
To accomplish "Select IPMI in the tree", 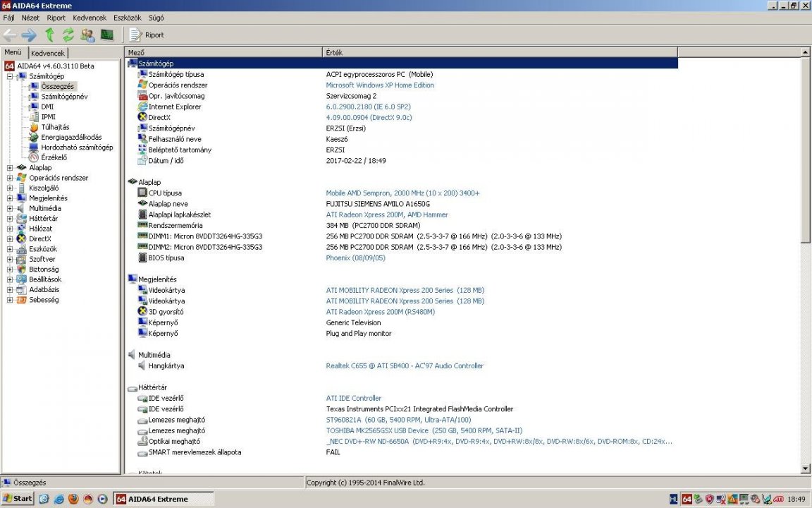I will pos(48,116).
